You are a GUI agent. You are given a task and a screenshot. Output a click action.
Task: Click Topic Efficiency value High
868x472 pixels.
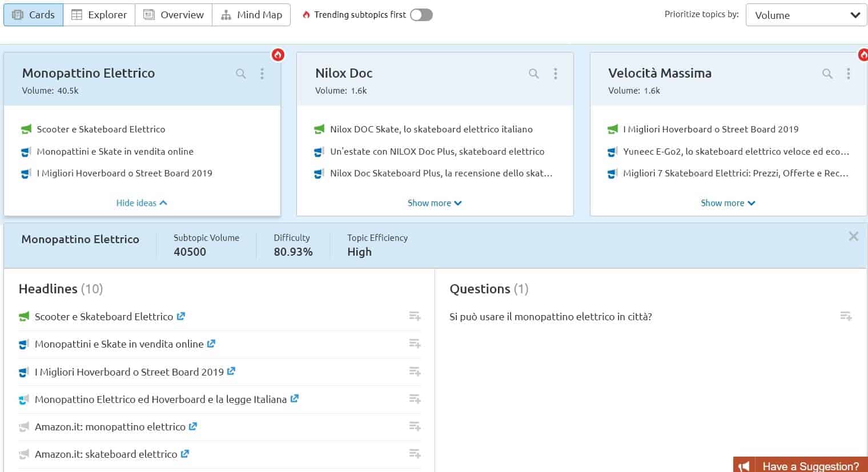coord(359,252)
